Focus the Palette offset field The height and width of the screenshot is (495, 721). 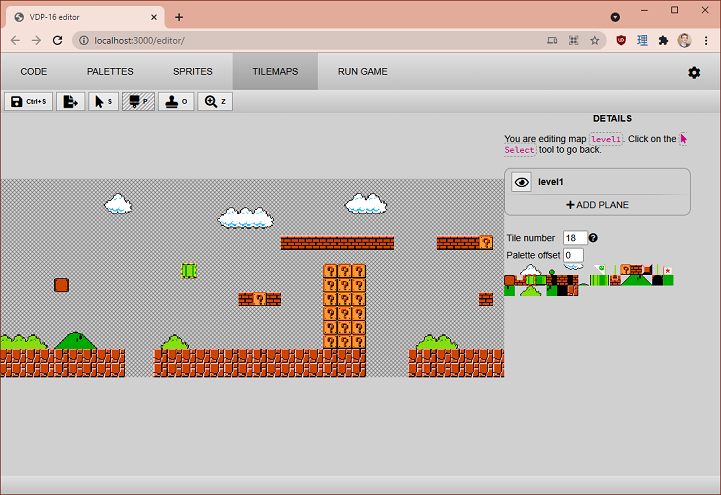coord(573,255)
